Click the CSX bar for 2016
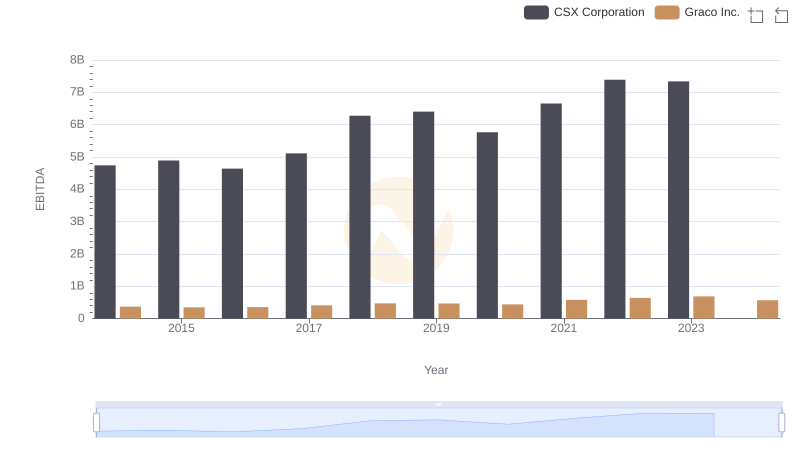Viewport: 800px width, 461px height. (233, 243)
